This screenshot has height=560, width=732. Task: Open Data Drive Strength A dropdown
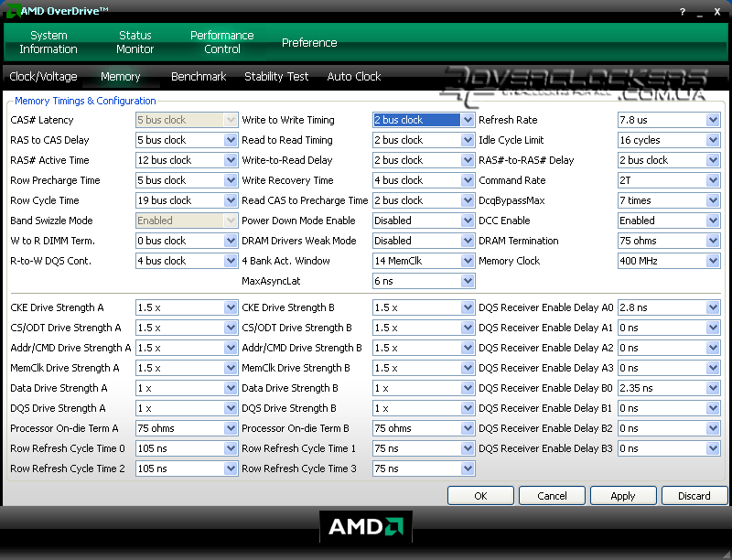[x=231, y=388]
